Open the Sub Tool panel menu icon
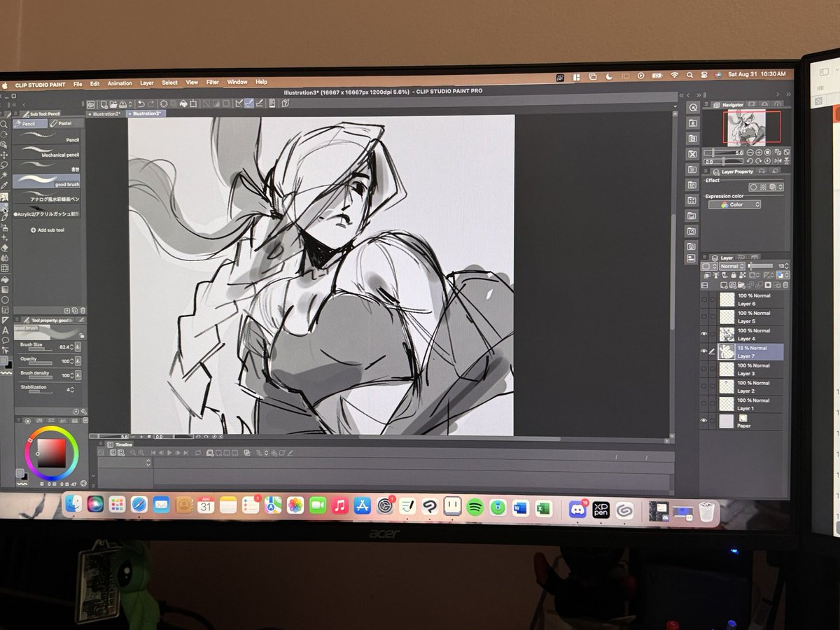 15,113
